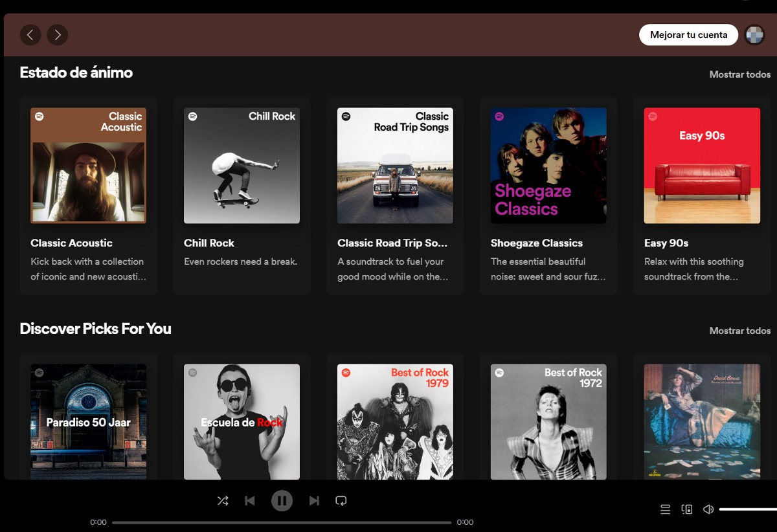777x532 pixels.
Task: Mute the volume speaker icon
Action: (708, 509)
